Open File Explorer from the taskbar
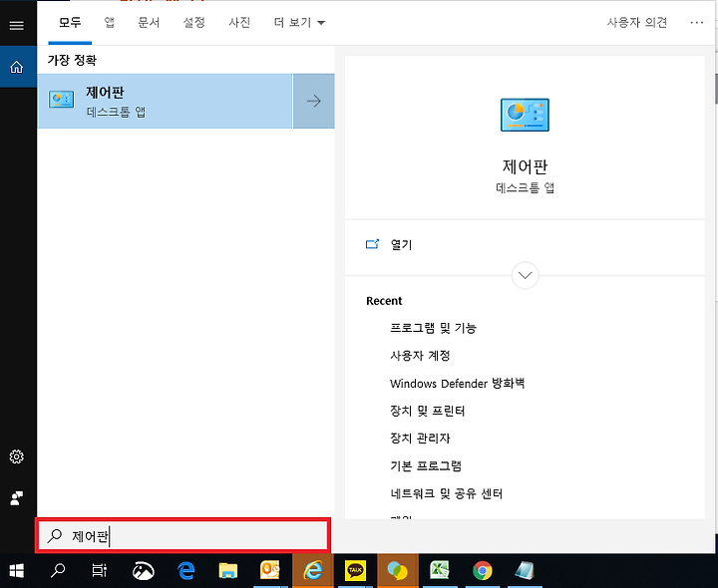This screenshot has height=588, width=718. (x=228, y=571)
